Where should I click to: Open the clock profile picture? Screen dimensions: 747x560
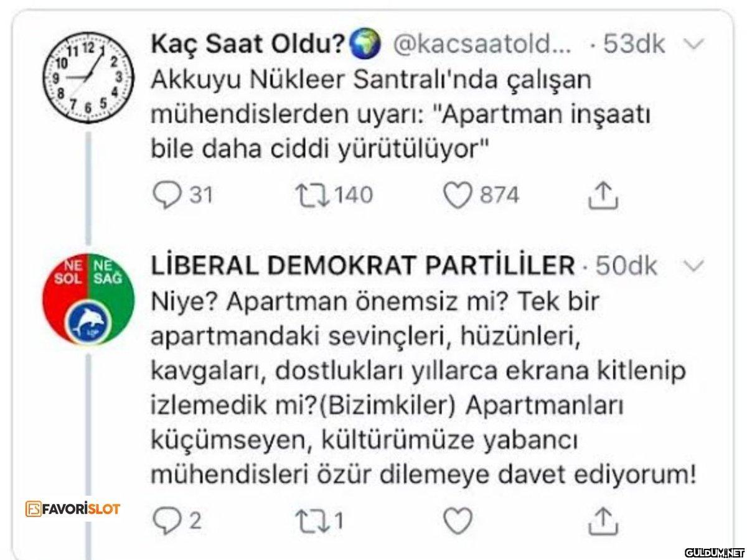88,76
